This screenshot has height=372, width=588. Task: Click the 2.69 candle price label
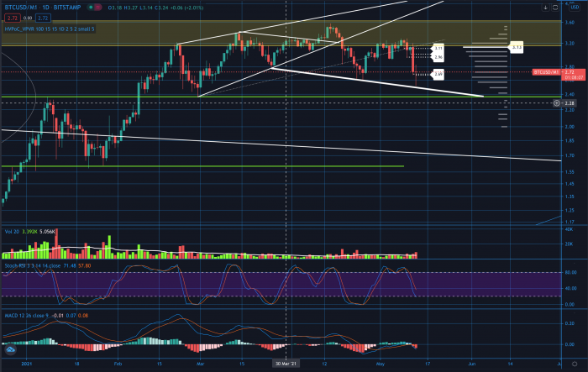point(438,74)
